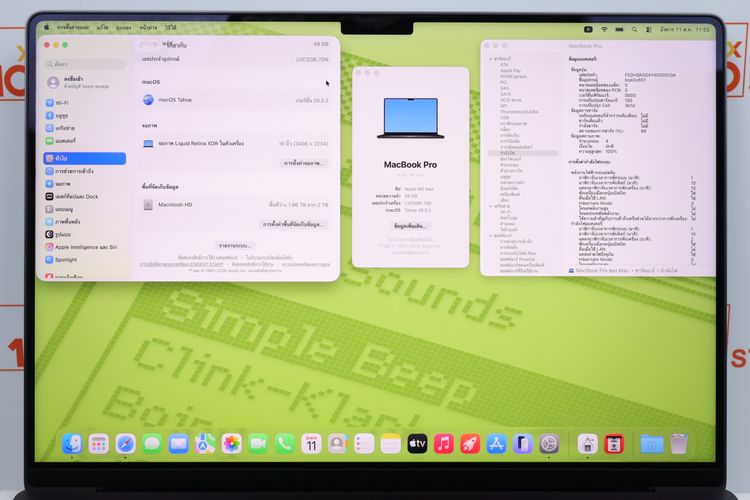Click the System Report button in Settings
Screen dimensions: 750x500
(235, 245)
